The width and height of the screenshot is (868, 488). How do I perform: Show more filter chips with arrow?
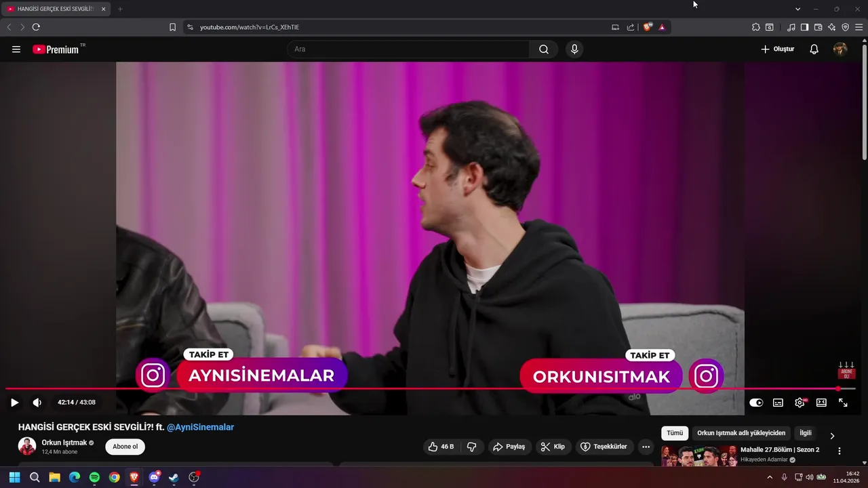click(832, 435)
